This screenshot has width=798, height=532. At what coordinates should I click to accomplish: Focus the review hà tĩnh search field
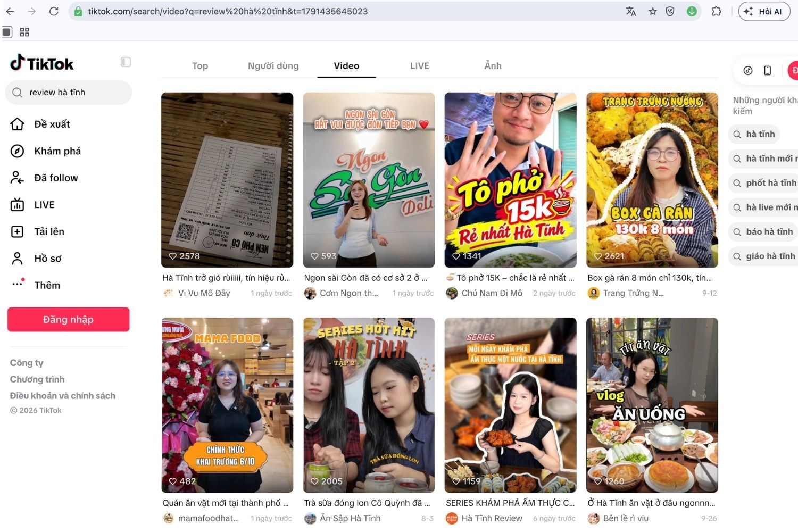pos(69,93)
